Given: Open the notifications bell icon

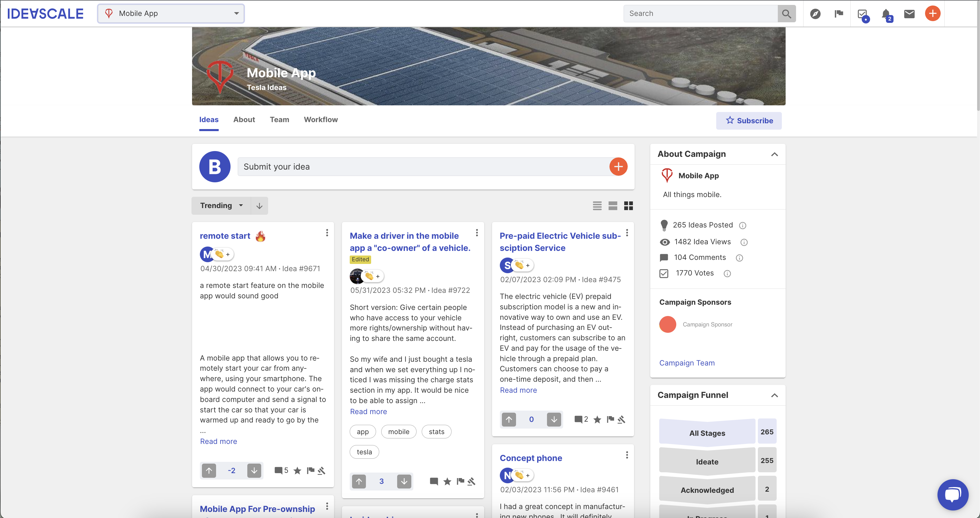Looking at the screenshot, I should click(x=886, y=13).
